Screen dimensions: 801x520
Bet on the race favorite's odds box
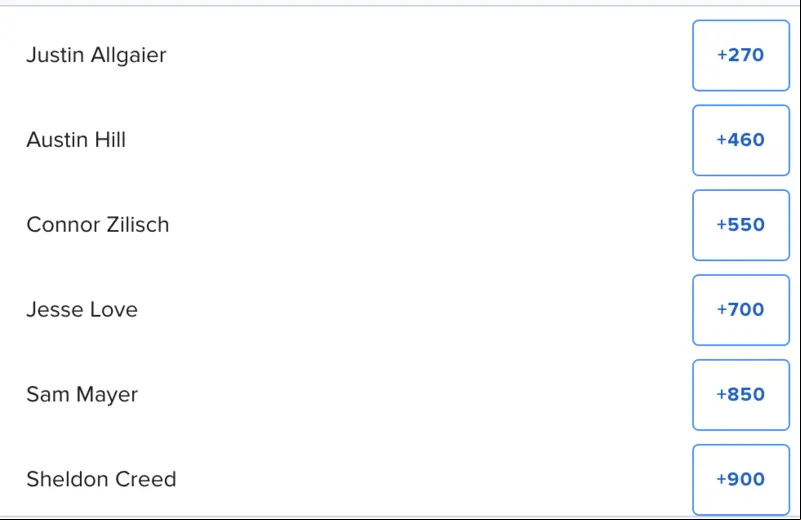pyautogui.click(x=741, y=55)
